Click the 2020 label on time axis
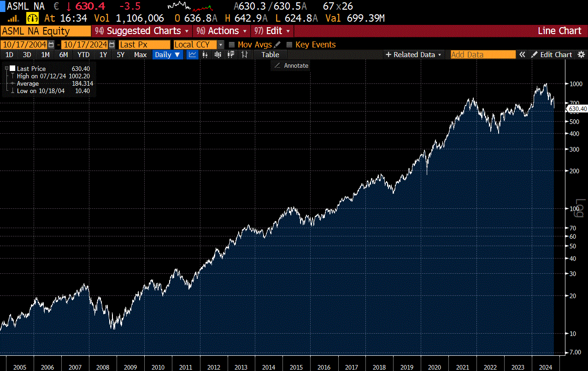This screenshot has width=588, height=371. [435, 367]
